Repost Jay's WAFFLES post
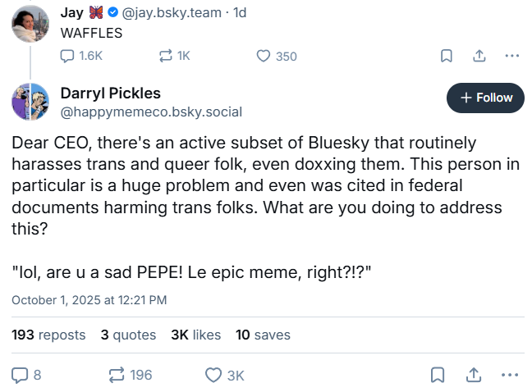Viewport: 532px width, 392px height. pos(167,56)
